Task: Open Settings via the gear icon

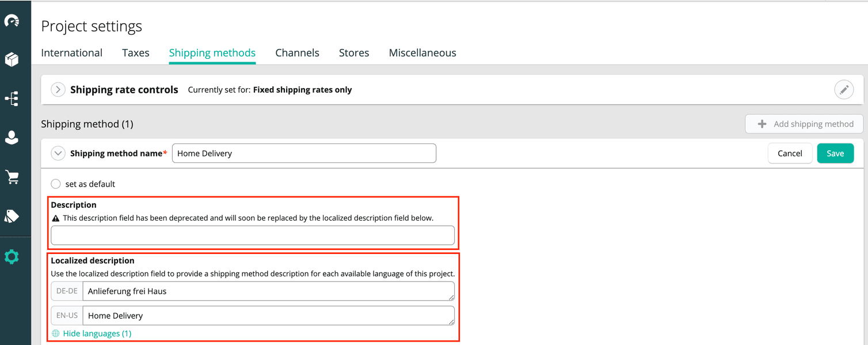Action: [x=13, y=256]
